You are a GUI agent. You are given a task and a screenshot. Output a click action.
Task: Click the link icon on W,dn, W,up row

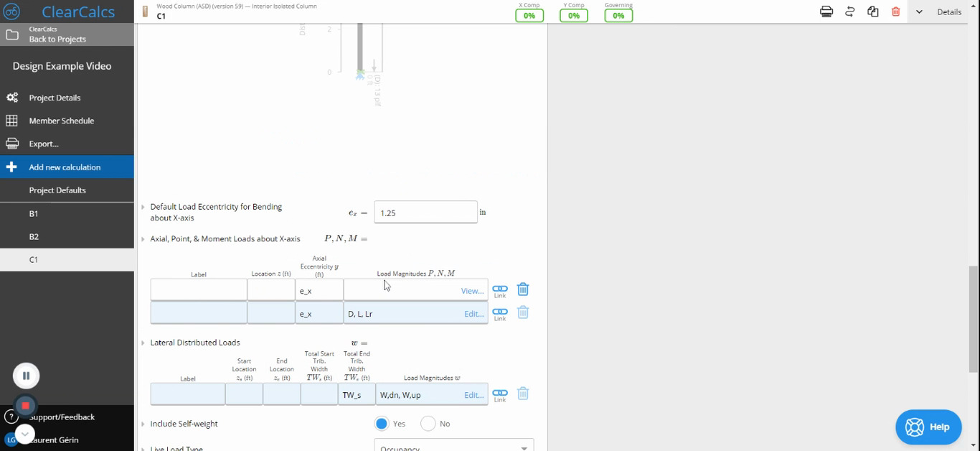tap(500, 395)
